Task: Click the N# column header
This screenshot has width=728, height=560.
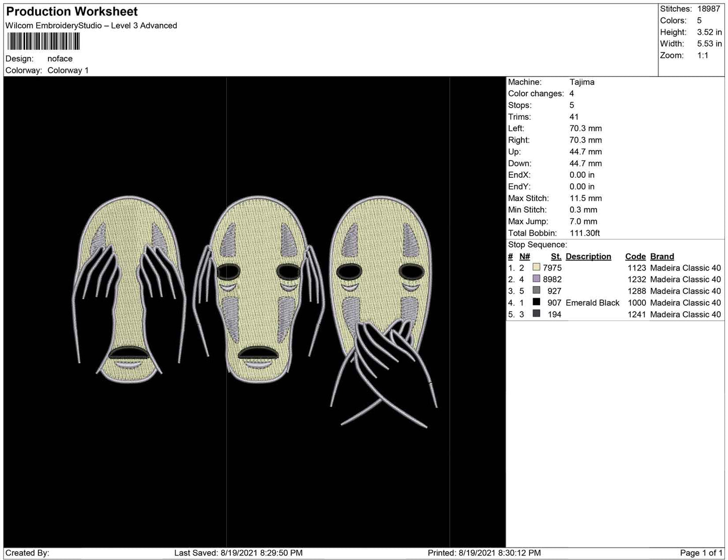Action: click(524, 256)
